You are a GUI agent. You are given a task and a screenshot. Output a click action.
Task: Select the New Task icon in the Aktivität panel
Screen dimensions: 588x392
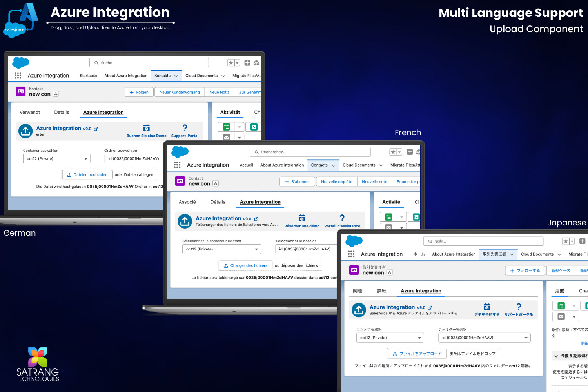(226, 127)
